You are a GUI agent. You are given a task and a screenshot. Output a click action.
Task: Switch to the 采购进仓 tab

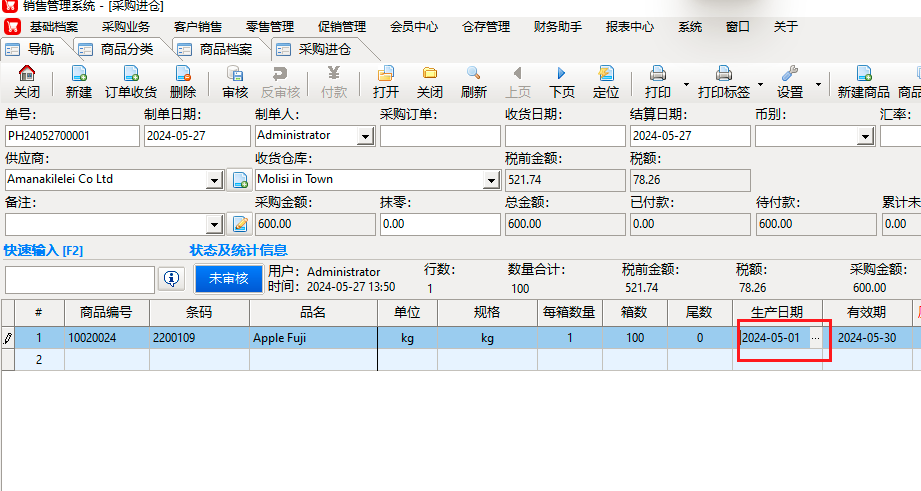pos(320,49)
